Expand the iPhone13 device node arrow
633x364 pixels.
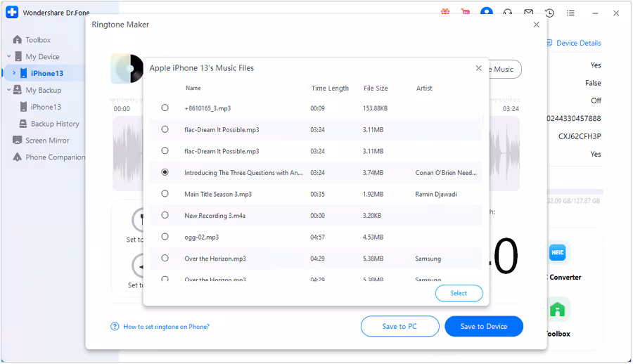point(14,73)
